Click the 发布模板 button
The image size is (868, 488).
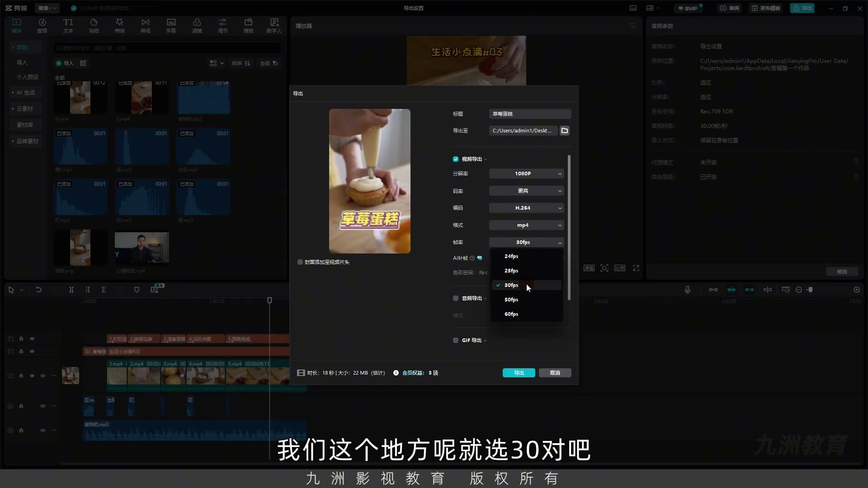click(x=766, y=8)
